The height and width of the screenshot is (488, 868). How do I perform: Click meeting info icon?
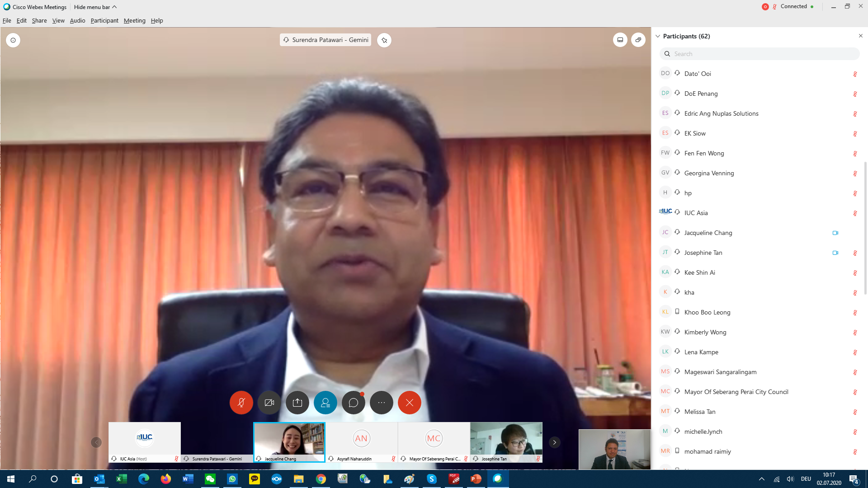click(x=13, y=40)
